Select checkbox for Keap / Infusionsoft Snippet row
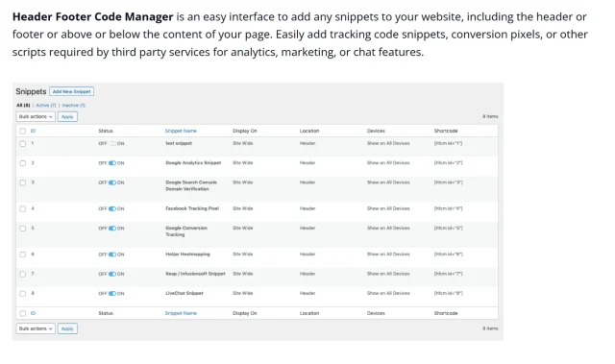Viewport: 615px width, 364px height. pos(23,274)
